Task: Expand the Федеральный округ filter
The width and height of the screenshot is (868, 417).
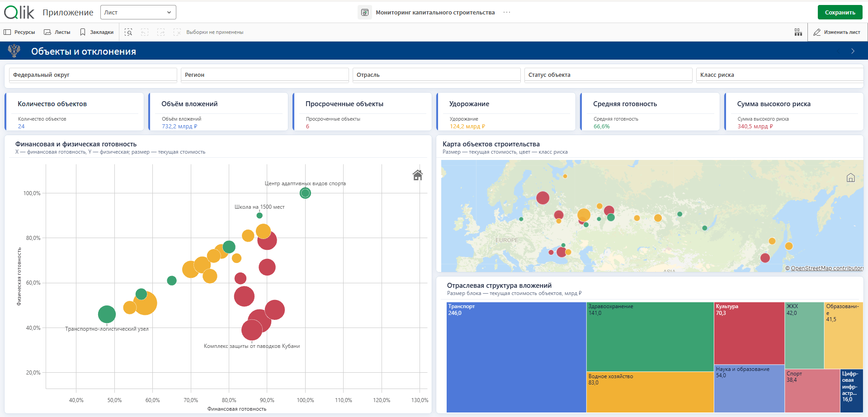Action: coord(93,75)
